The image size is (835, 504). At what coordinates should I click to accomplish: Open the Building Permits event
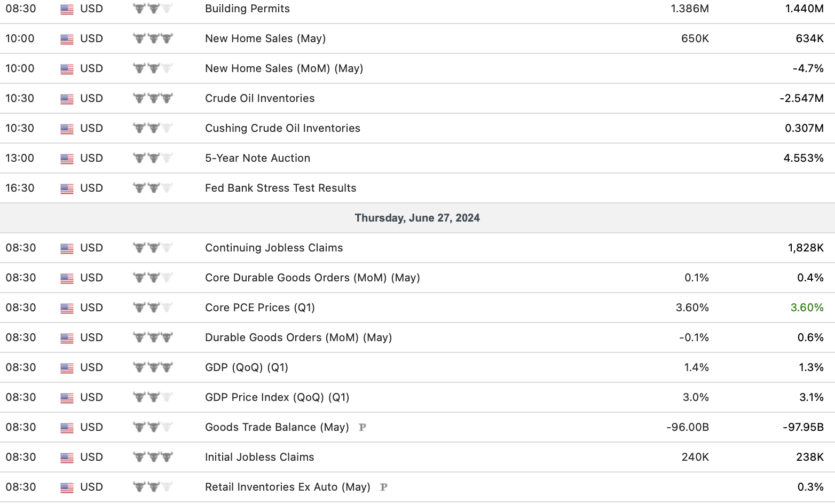247,9
